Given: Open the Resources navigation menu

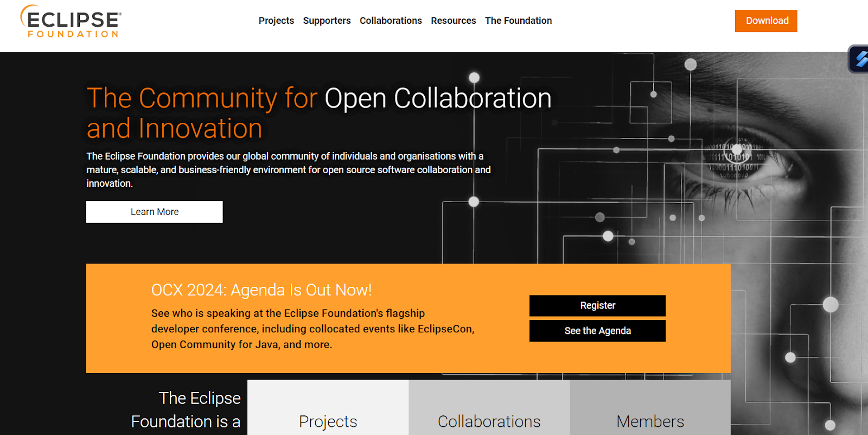Looking at the screenshot, I should (453, 21).
